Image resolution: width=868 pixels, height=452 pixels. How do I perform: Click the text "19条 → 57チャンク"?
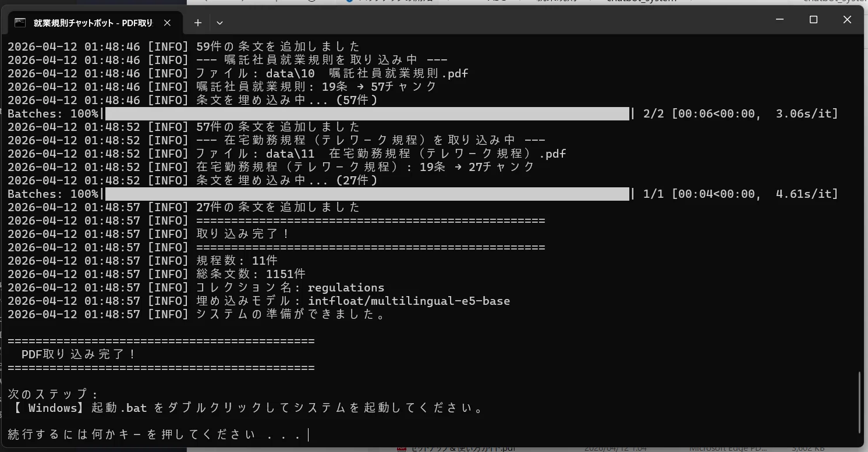pyautogui.click(x=379, y=87)
